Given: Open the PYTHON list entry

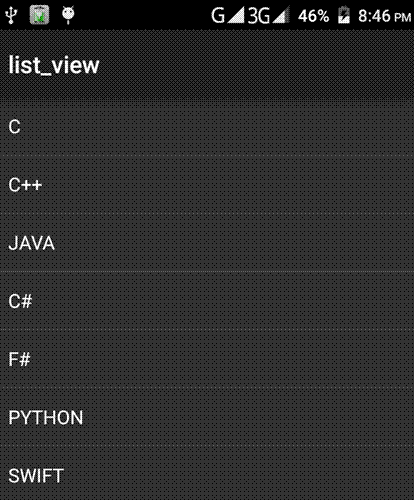Looking at the screenshot, I should click(x=207, y=417).
